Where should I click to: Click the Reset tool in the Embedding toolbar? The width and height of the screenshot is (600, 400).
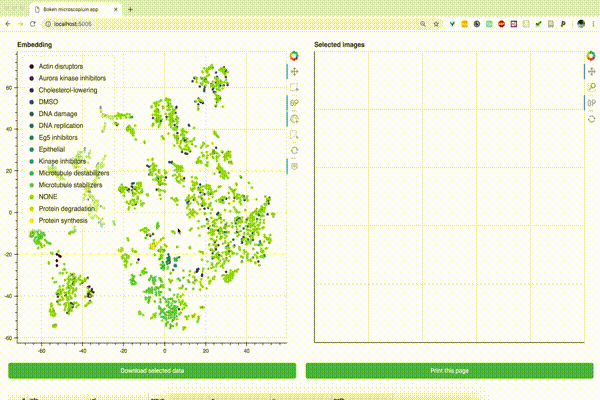(294, 150)
